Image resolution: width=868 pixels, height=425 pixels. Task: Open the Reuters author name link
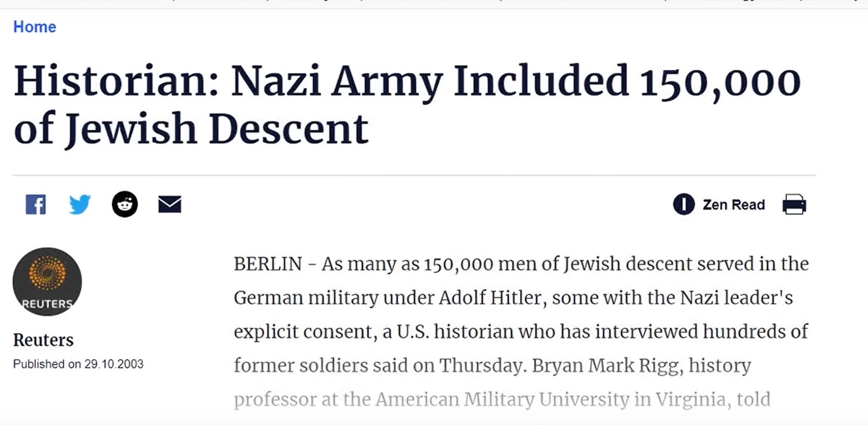coord(43,340)
